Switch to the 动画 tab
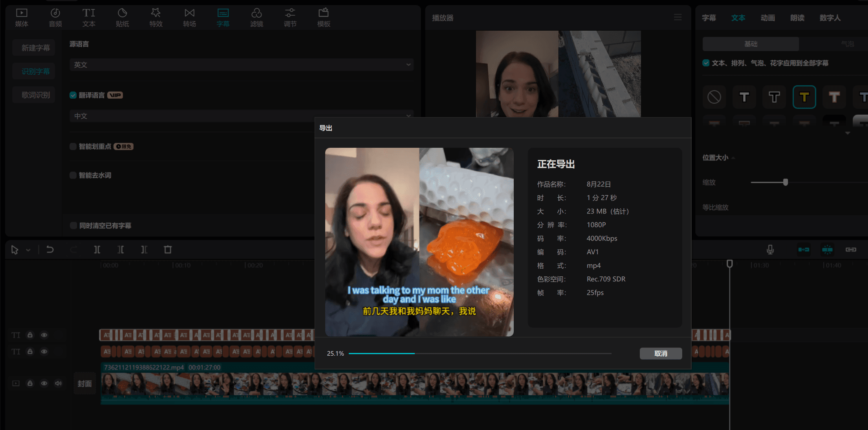 pos(768,17)
